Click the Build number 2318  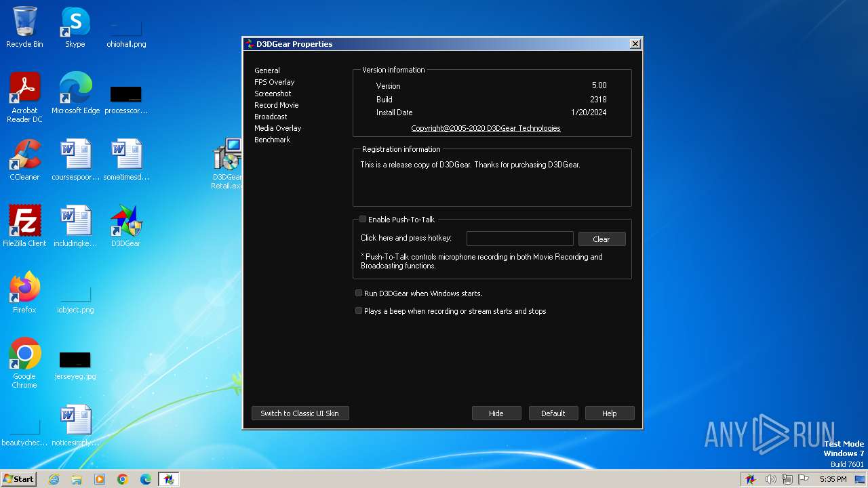(x=598, y=100)
